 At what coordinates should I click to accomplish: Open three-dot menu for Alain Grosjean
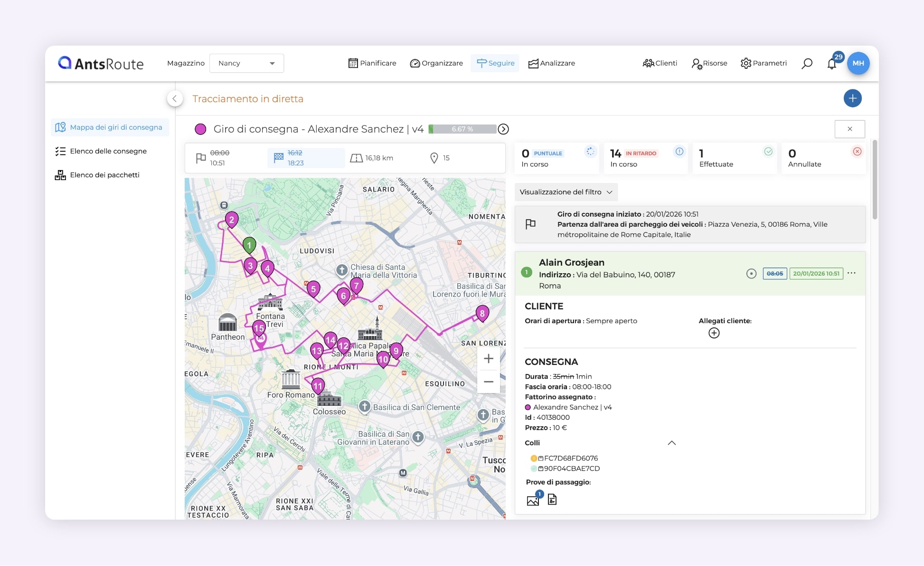click(851, 273)
